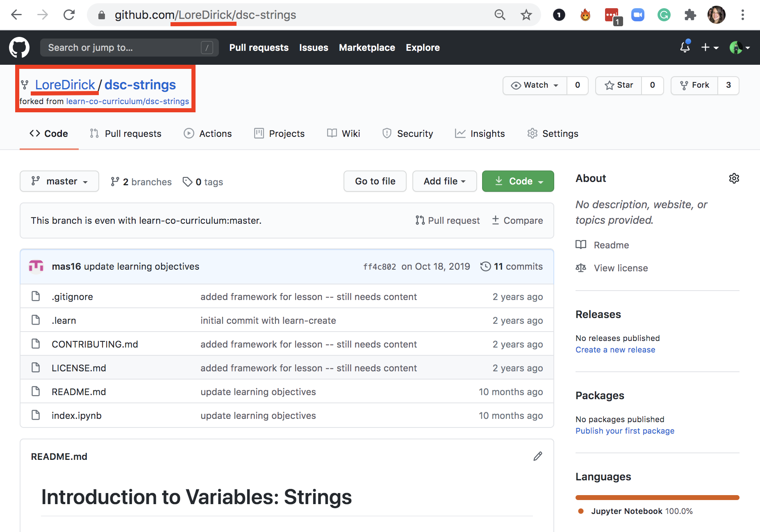Screen dimensions: 760x532
Task: Open the Zoom extension icon
Action: [x=638, y=15]
